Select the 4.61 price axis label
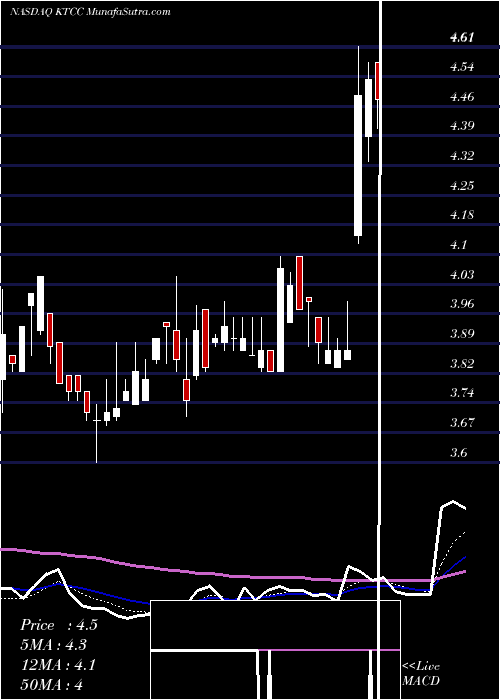The image size is (500, 700). pos(462,38)
